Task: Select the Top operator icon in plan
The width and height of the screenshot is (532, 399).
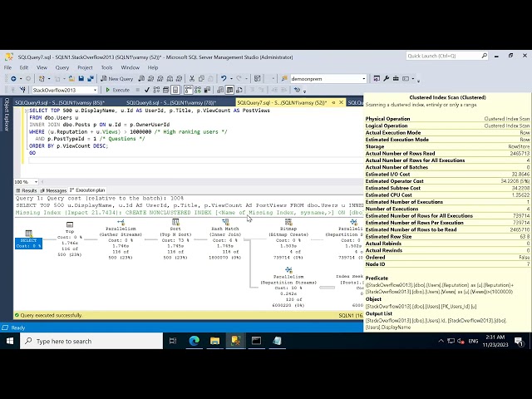Action: pyautogui.click(x=70, y=224)
